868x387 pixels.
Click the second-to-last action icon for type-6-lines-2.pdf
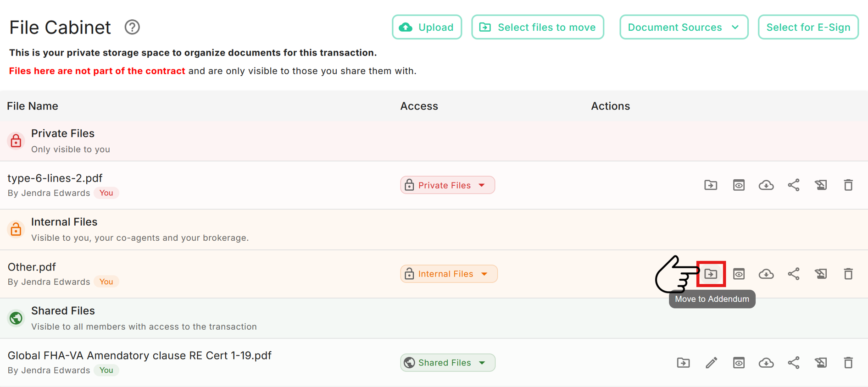[821, 185]
